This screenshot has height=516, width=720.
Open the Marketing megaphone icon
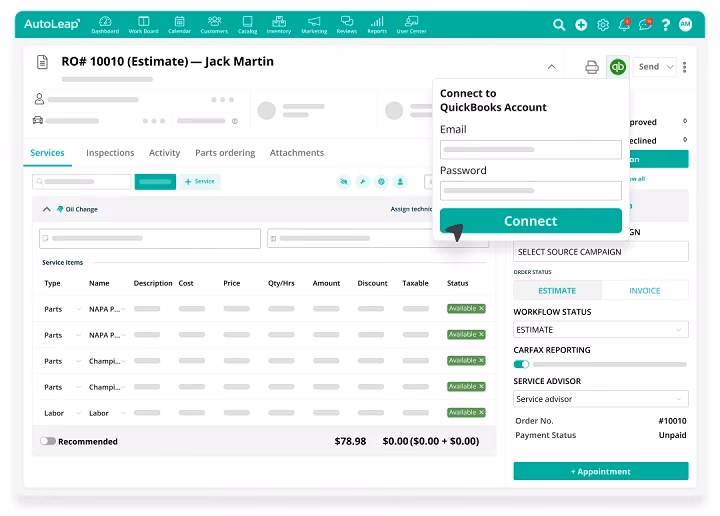[x=314, y=24]
